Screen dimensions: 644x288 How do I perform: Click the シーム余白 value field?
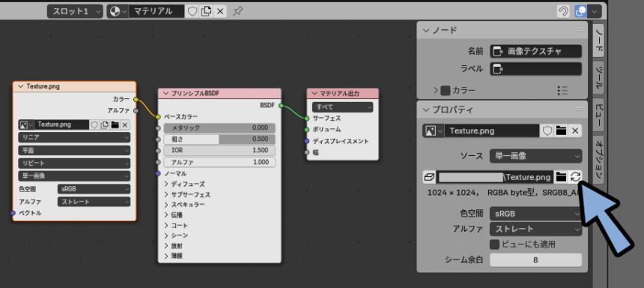(x=535, y=260)
